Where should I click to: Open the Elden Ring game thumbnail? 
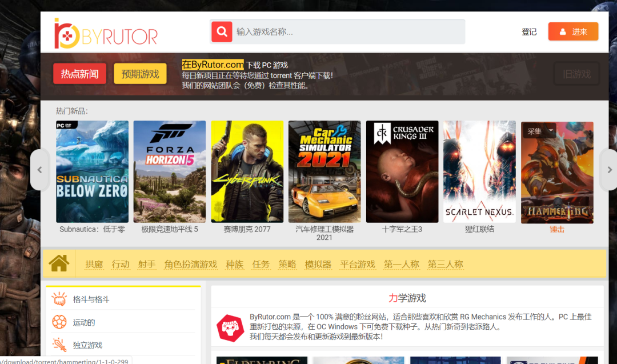pyautogui.click(x=262, y=361)
